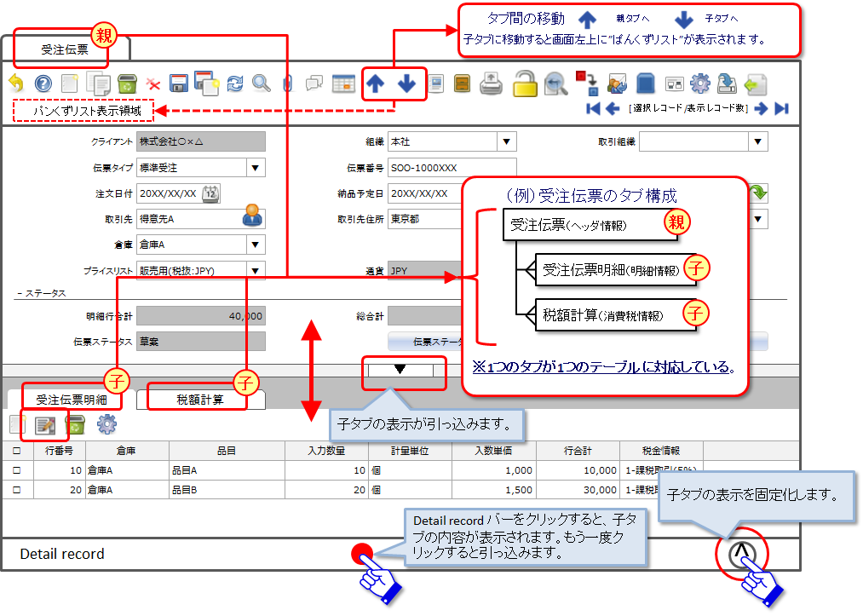Check the row checkbox for line 20
The height and width of the screenshot is (616, 863).
pyautogui.click(x=16, y=490)
